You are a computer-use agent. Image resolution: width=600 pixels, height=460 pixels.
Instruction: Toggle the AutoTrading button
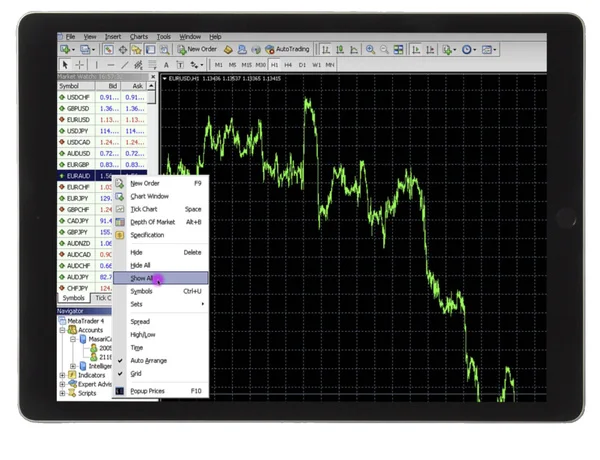point(287,49)
